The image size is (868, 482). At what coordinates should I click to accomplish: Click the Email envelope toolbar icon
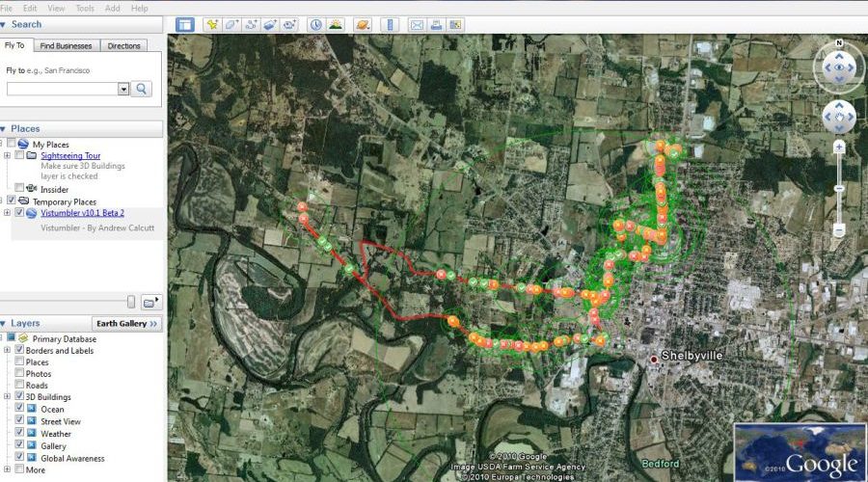[x=417, y=24]
